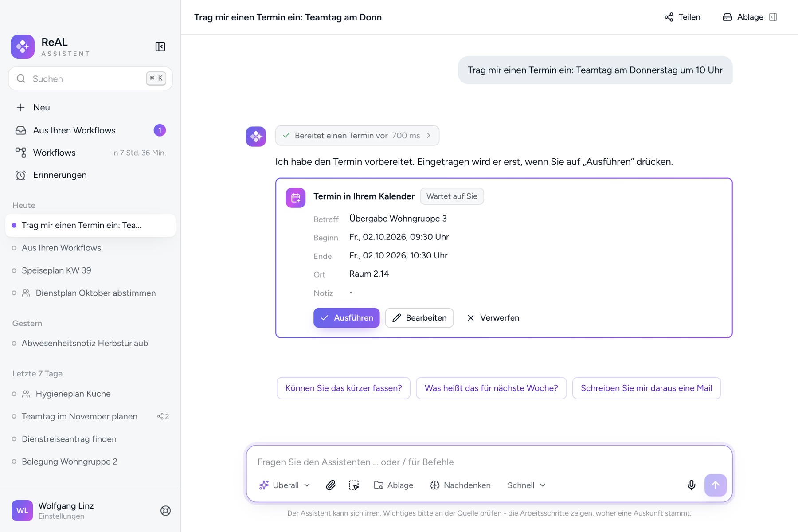The width and height of the screenshot is (798, 532).
Task: Open chat 'Teamtag im November planen'
Action: [90, 416]
